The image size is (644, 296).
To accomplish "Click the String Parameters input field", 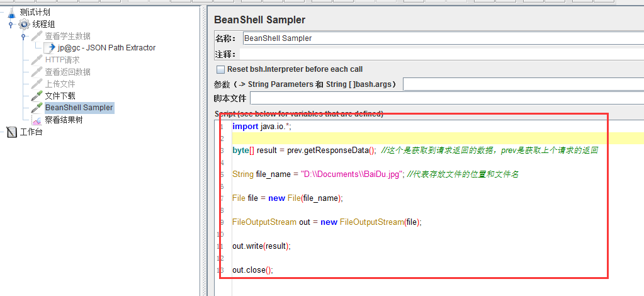I will click(523, 84).
